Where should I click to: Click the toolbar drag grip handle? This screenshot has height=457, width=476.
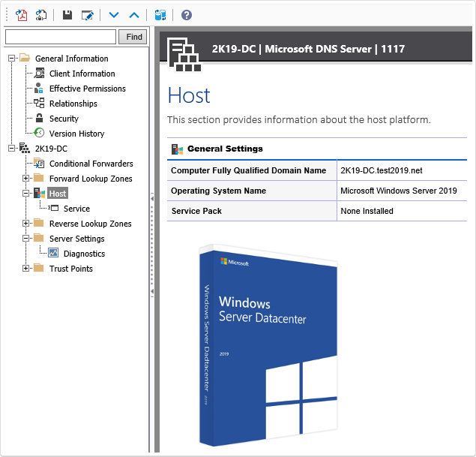[x=7, y=15]
